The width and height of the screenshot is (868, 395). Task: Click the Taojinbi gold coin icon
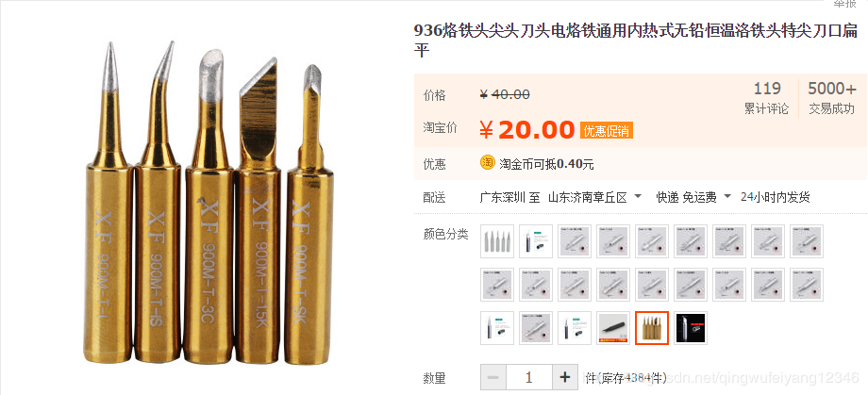pos(487,163)
